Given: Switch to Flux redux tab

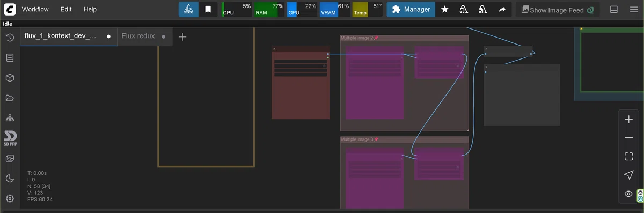Looking at the screenshot, I should coord(144,36).
